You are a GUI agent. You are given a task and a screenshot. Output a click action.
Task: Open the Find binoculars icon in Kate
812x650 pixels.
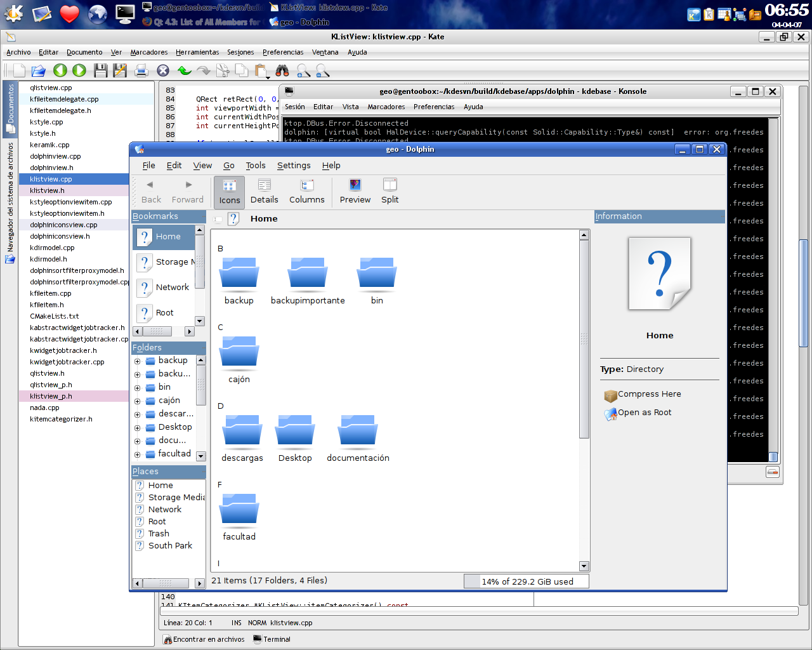pyautogui.click(x=282, y=70)
